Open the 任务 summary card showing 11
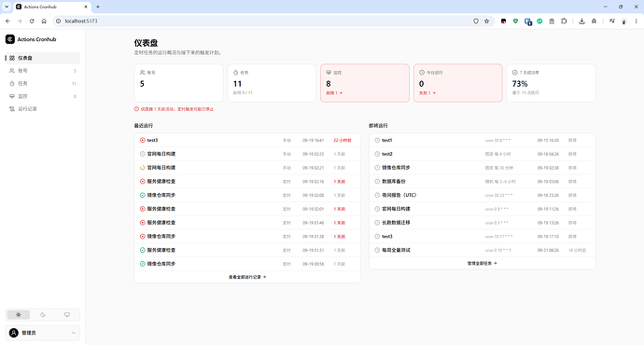Screen dimensions: 644x345 point(272,83)
